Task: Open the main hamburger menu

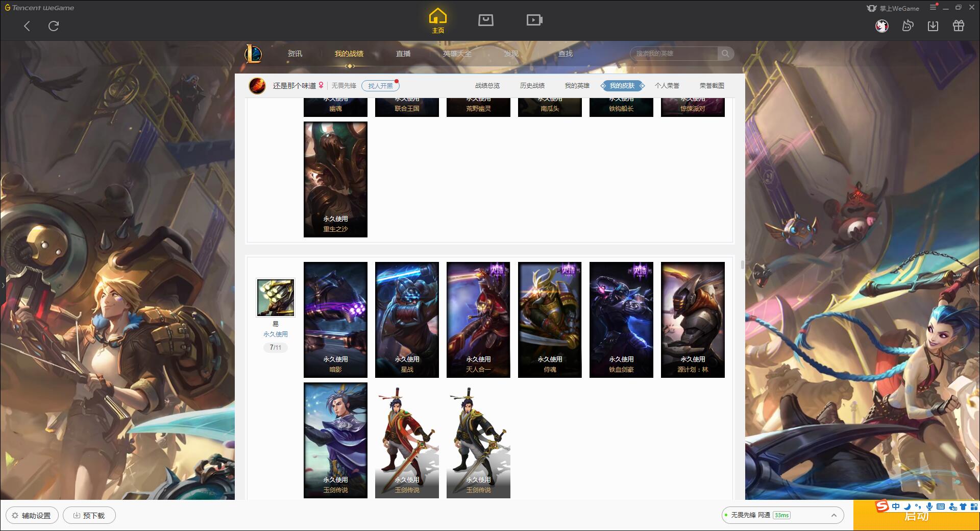Action: click(933, 8)
